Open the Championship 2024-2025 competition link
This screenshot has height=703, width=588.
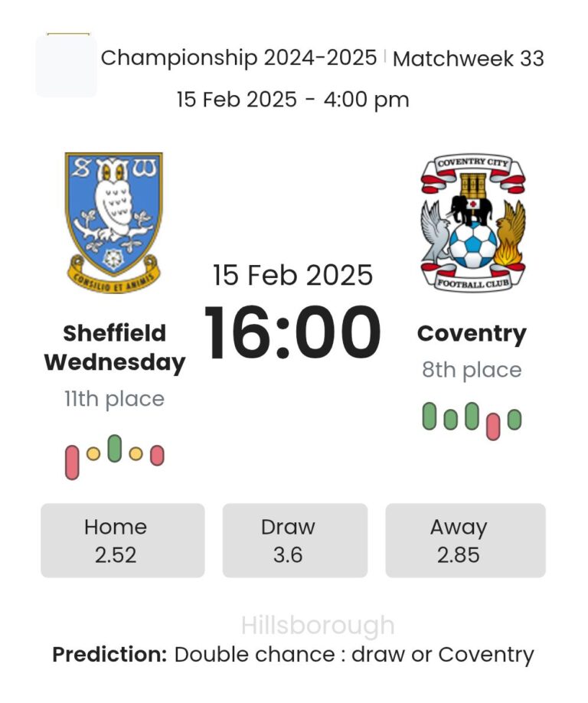pyautogui.click(x=239, y=57)
